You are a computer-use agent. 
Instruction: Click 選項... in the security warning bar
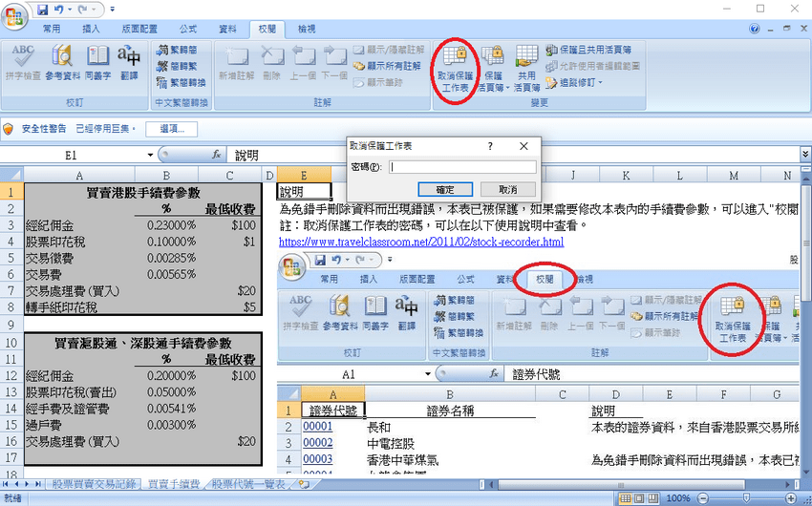click(171, 129)
